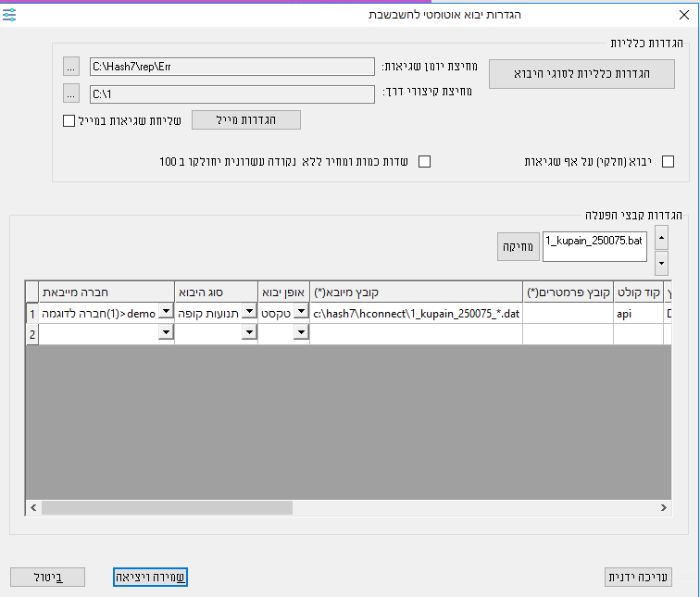Screen dimensions: 700x597
Task: Close the import settings dialog window
Action: tap(684, 15)
